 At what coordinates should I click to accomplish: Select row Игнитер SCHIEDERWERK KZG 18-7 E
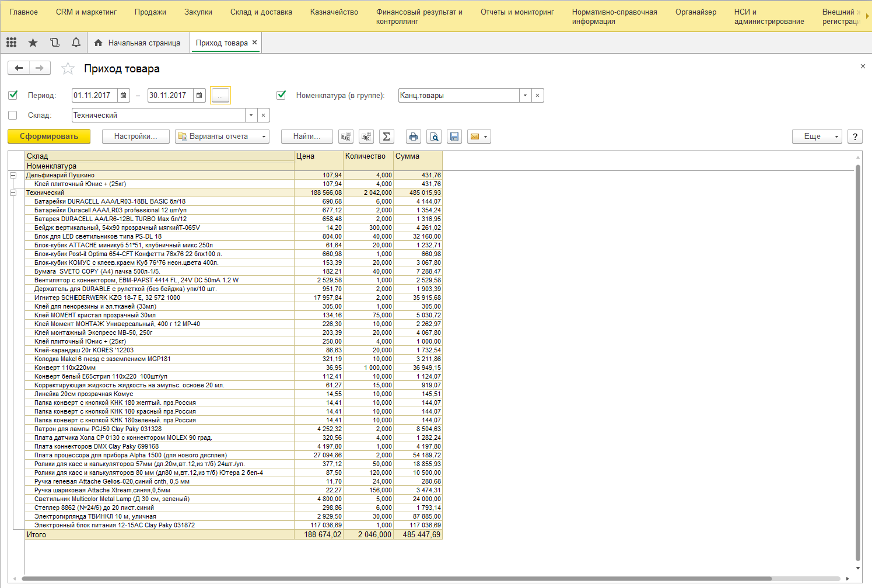point(233,297)
